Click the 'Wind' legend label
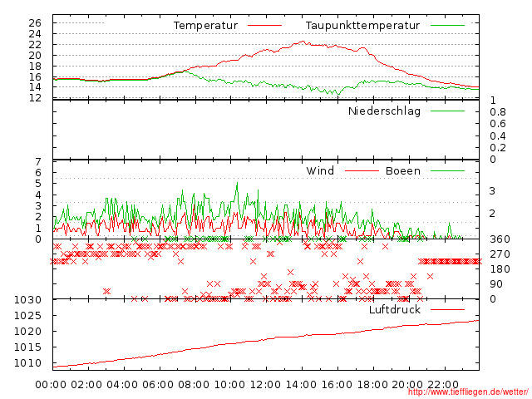Image resolution: width=532 pixels, height=399 pixels. click(320, 170)
